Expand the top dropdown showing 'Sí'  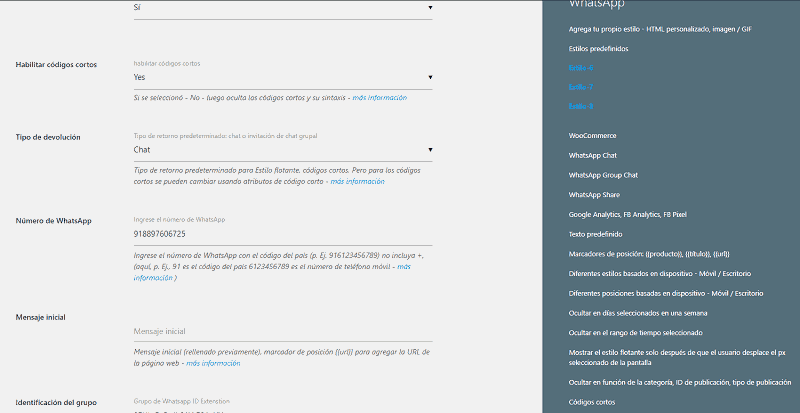click(283, 9)
